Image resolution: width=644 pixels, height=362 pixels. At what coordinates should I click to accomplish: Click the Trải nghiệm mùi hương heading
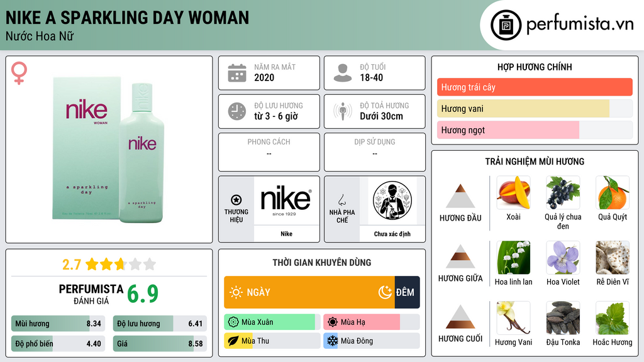(535, 162)
